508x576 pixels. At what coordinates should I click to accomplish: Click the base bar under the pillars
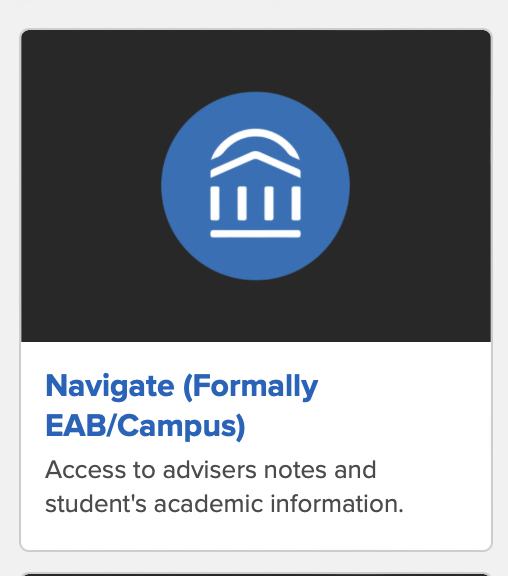pyautogui.click(x=255, y=234)
